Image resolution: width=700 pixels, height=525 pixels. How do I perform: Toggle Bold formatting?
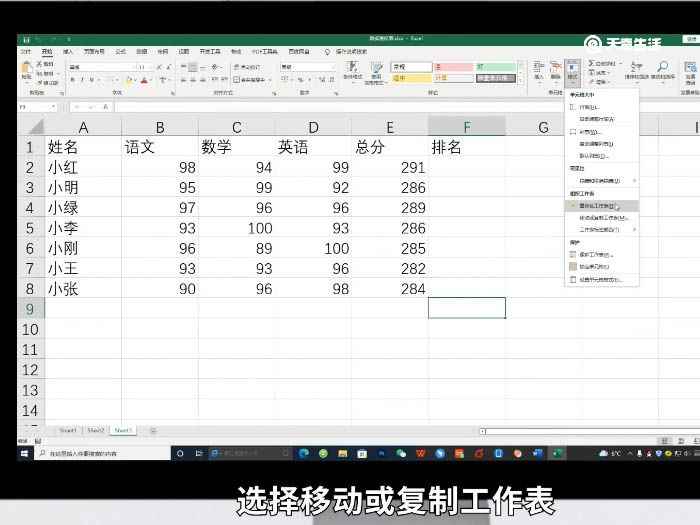point(73,80)
